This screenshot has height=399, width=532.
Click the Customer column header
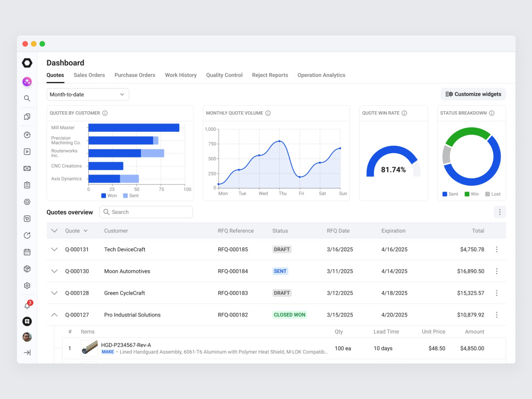(x=116, y=231)
